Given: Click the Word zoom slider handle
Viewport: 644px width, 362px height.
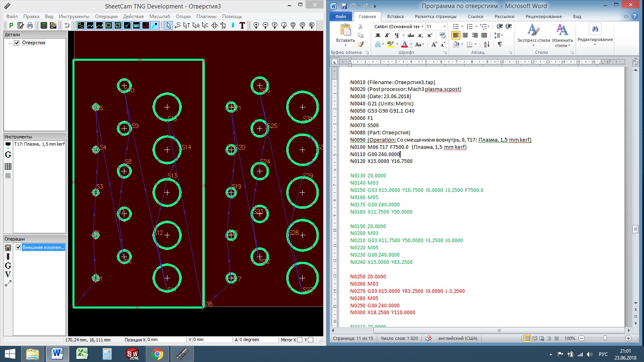Looking at the screenshot, I should point(605,338).
